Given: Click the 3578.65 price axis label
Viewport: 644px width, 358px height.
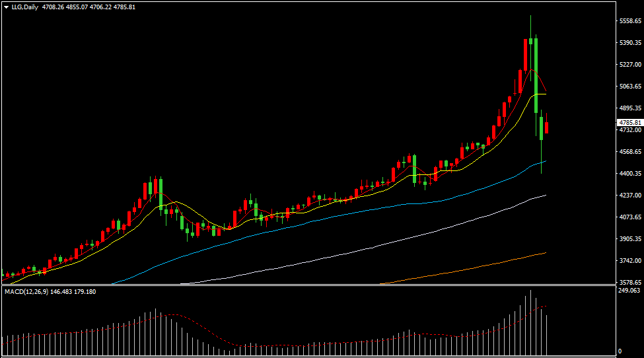Looking at the screenshot, I should [x=630, y=282].
